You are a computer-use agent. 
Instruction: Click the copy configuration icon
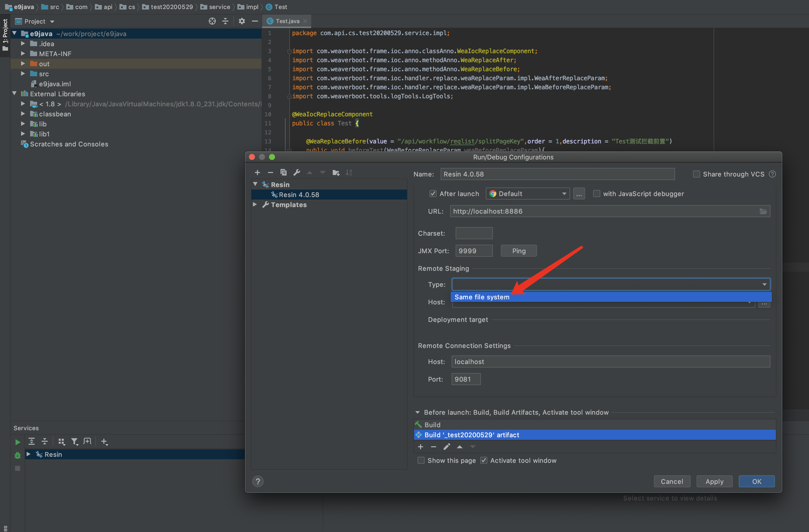point(283,172)
